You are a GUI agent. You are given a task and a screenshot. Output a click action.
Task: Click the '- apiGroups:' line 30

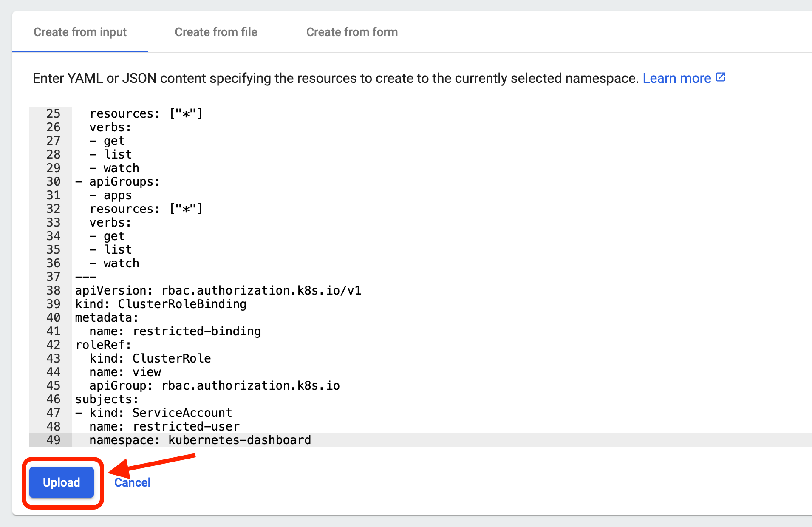pyautogui.click(x=118, y=181)
